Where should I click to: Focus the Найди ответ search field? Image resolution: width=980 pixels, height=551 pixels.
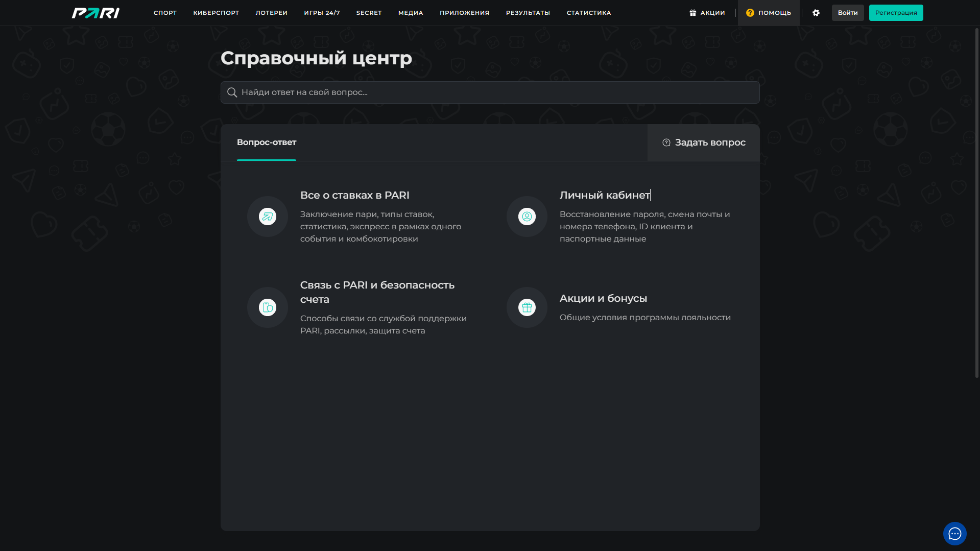coord(490,92)
